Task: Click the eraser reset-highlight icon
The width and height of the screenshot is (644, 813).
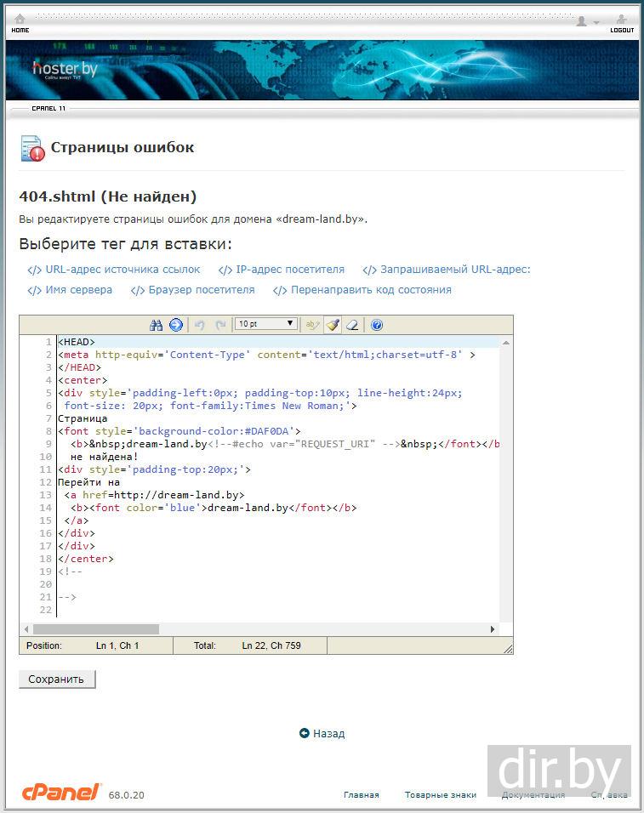Action: tap(353, 325)
